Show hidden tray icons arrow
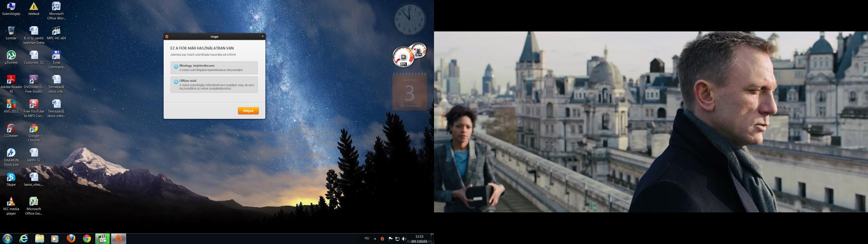Image resolution: width=868 pixels, height=244 pixels. (375, 239)
